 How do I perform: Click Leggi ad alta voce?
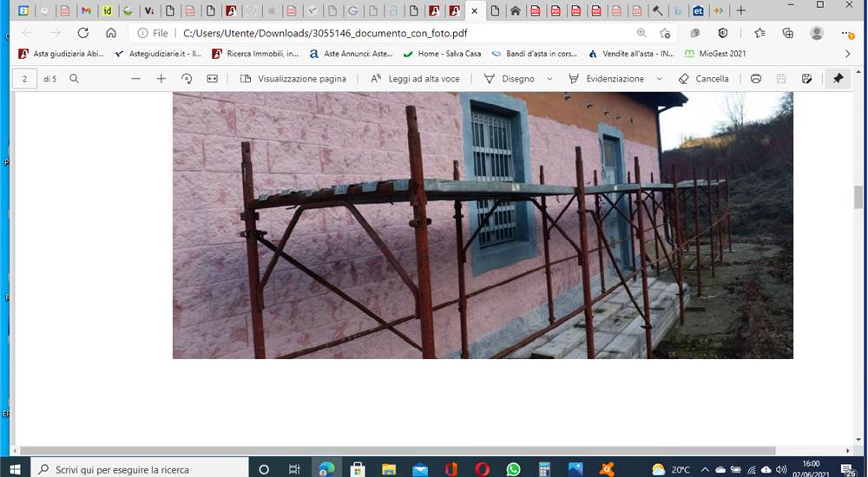click(x=415, y=79)
